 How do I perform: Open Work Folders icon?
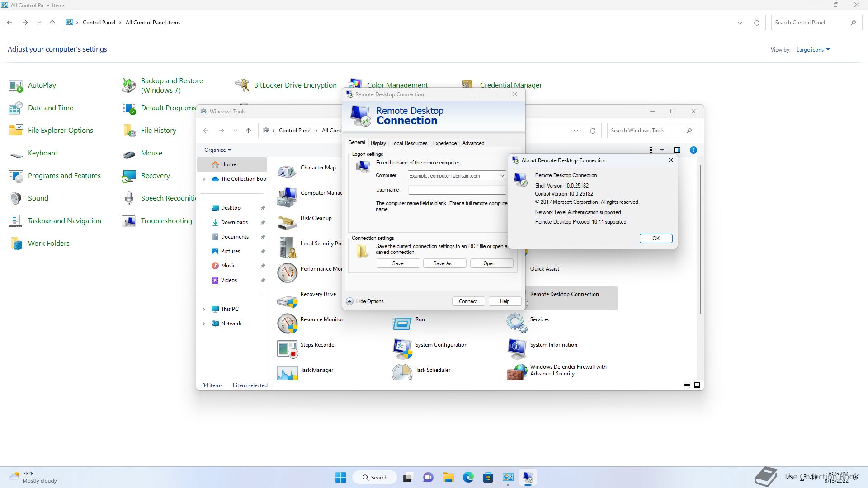[16, 244]
